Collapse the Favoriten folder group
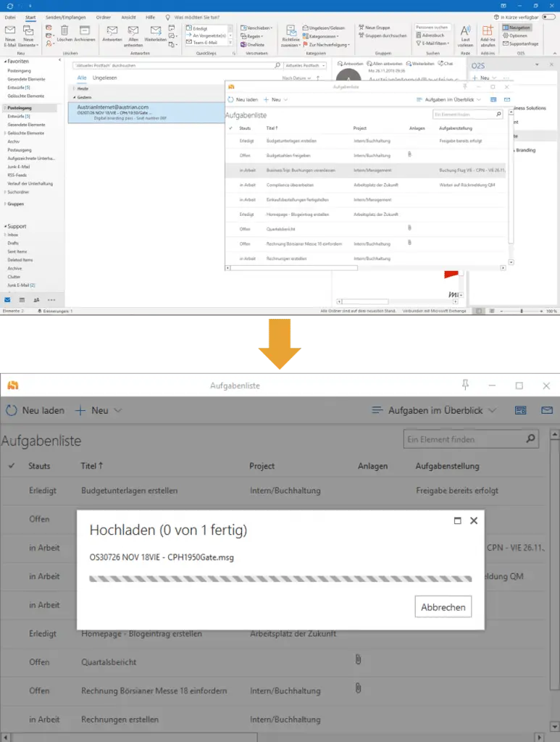Viewport: 560px width, 742px height. tap(5, 62)
